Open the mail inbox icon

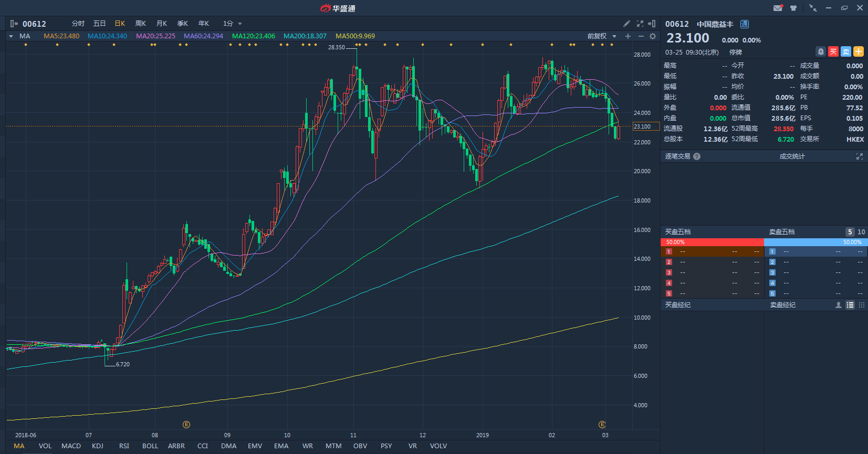(x=778, y=8)
